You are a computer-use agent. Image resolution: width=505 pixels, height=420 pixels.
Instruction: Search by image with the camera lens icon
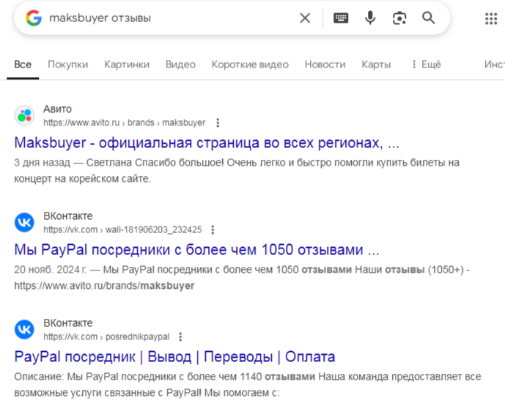click(399, 18)
